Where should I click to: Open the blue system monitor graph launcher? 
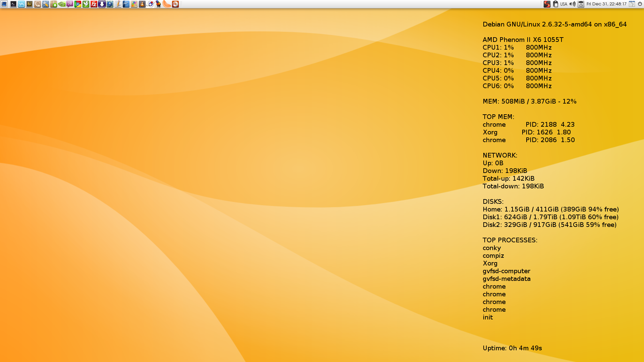click(21, 4)
